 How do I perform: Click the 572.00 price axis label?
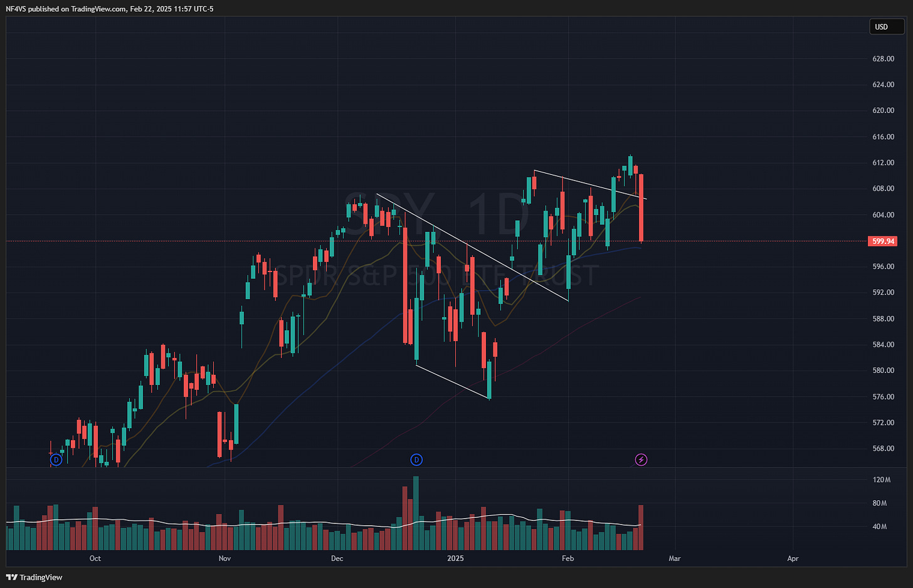click(x=883, y=423)
